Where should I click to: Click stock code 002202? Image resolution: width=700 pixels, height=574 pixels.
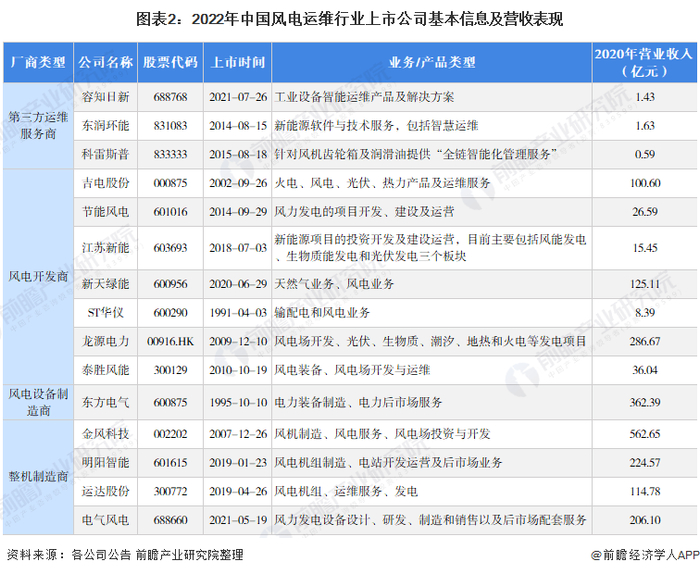pos(170,434)
